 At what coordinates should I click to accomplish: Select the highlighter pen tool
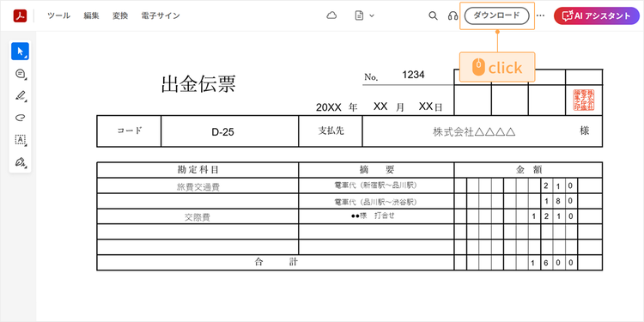coord(20,95)
